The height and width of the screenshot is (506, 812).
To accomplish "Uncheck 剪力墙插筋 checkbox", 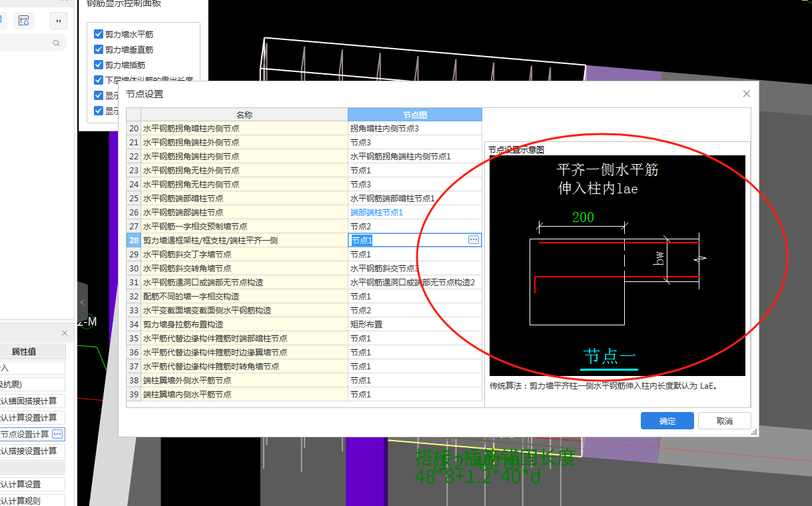I will [x=99, y=65].
